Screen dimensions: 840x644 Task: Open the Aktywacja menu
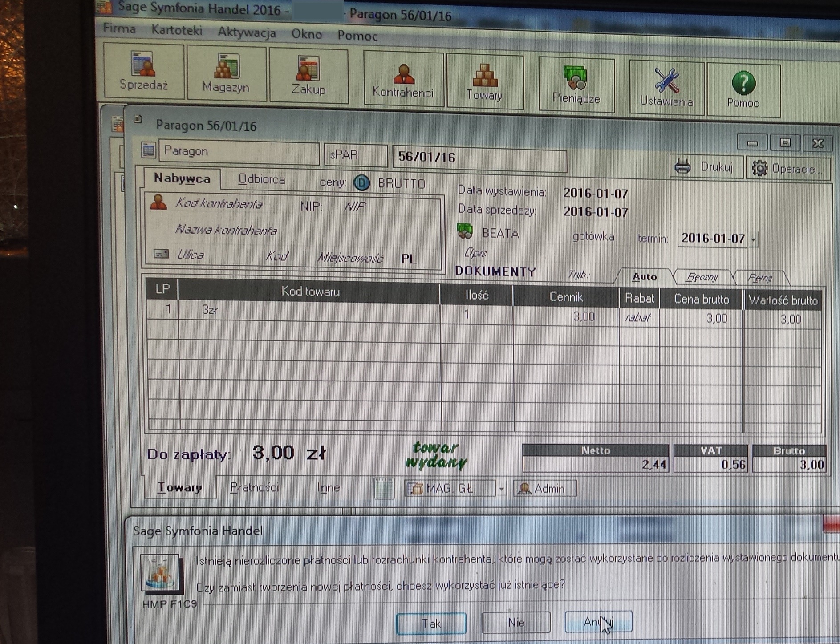[x=247, y=32]
